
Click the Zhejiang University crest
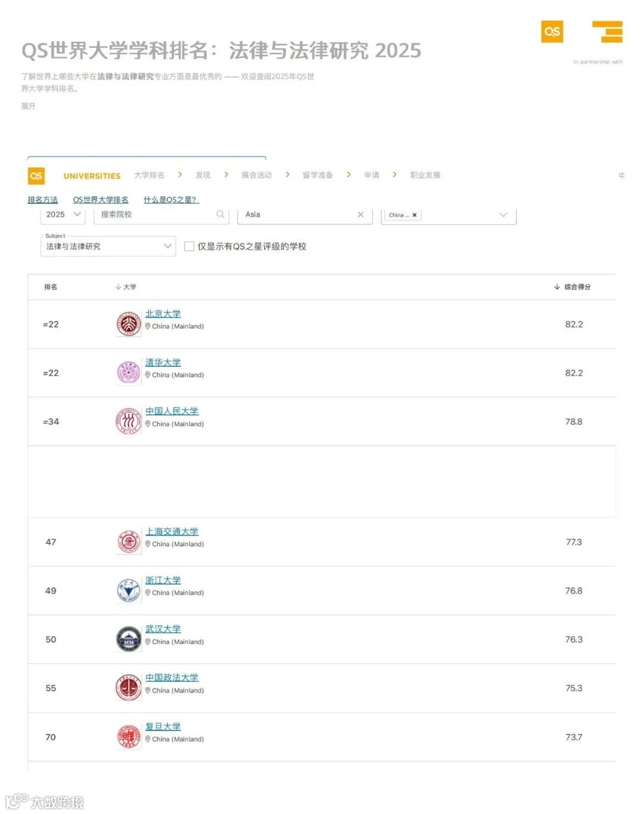click(x=128, y=591)
